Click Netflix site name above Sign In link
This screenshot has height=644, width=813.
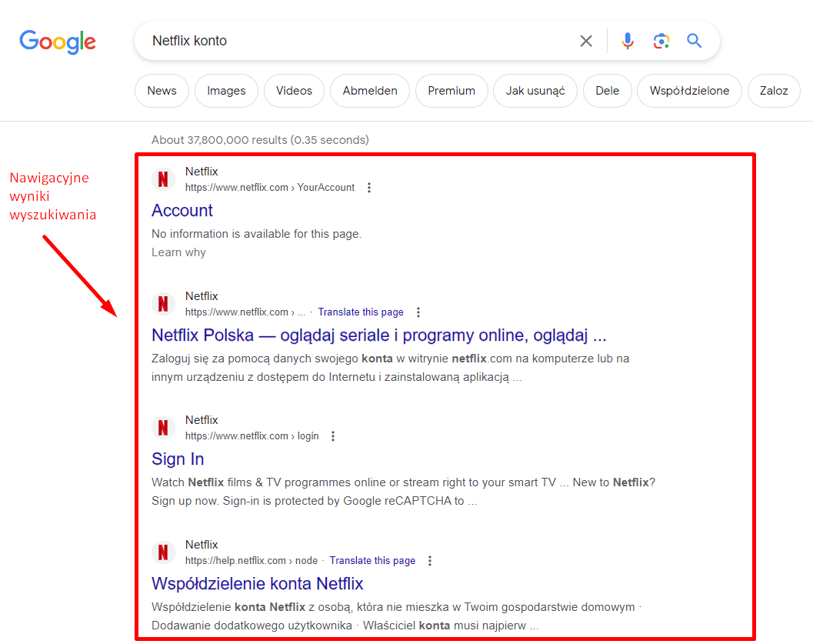[202, 420]
